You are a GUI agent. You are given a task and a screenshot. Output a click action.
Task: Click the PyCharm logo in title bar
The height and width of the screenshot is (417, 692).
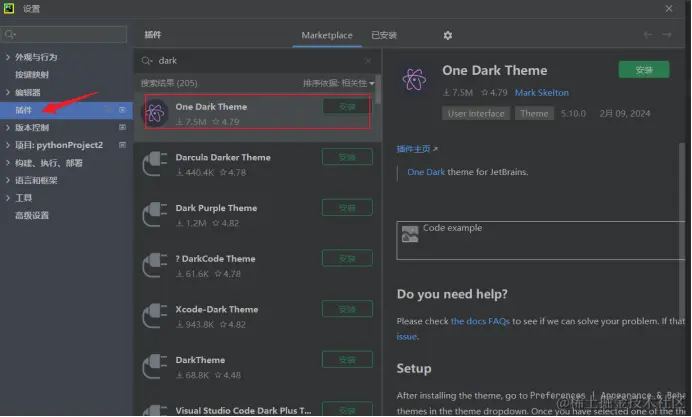tap(9, 8)
